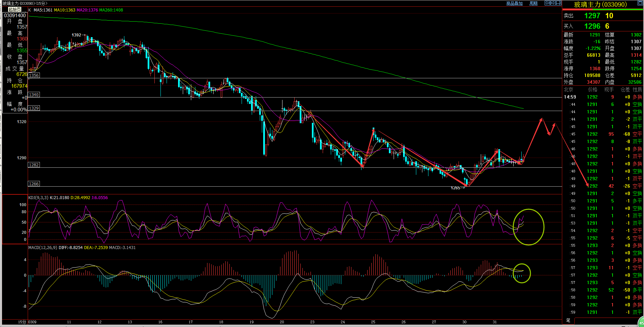644x327 pixels.
Task: Click the 03091400 data box timestamp
Action: pos(15,16)
